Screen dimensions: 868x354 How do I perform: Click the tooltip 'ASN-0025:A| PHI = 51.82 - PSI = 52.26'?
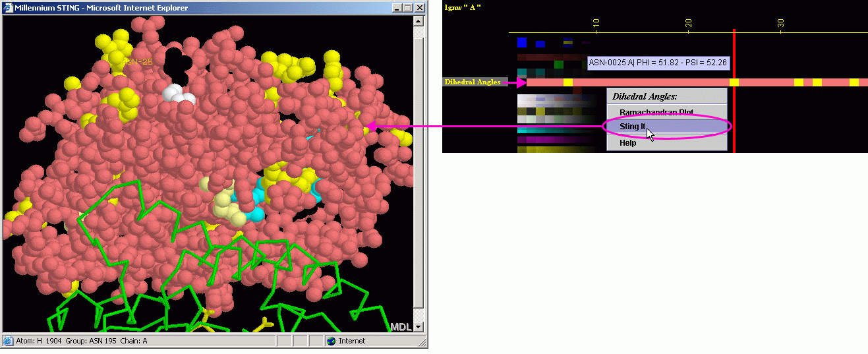point(658,63)
